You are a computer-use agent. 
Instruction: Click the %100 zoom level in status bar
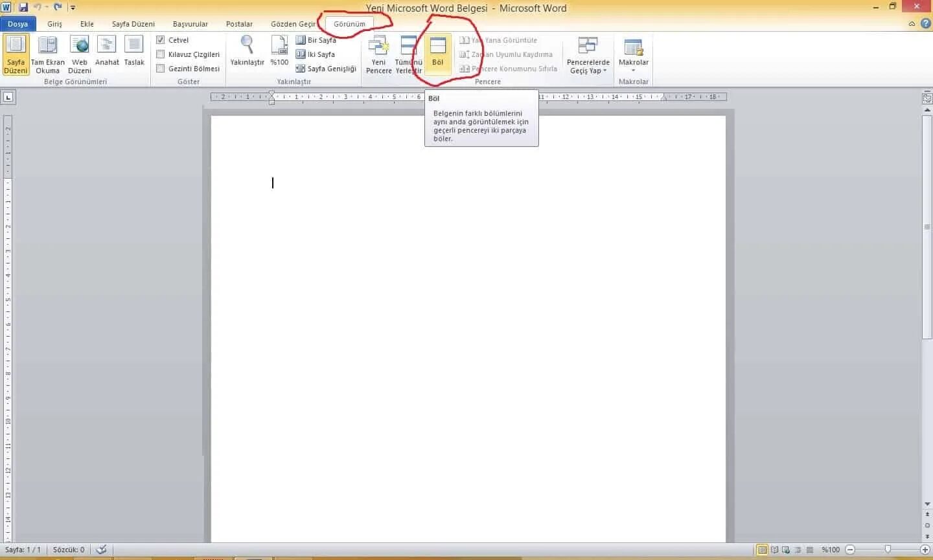pyautogui.click(x=831, y=550)
